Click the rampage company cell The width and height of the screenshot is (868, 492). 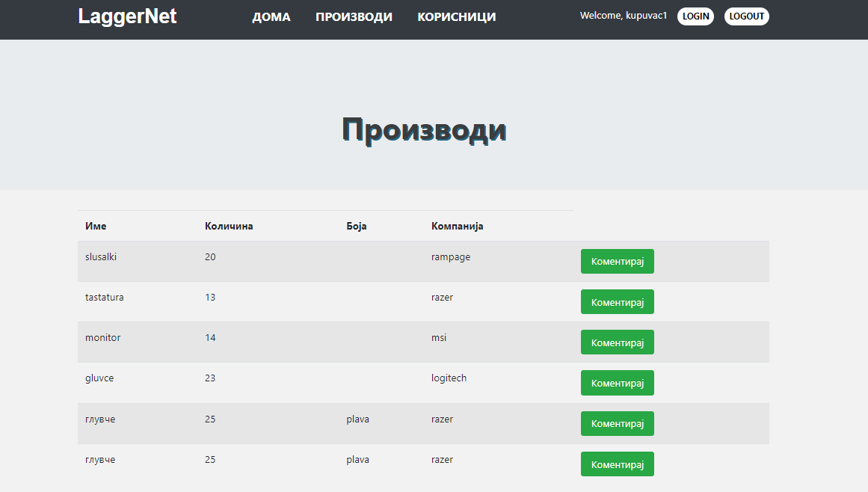coord(450,256)
